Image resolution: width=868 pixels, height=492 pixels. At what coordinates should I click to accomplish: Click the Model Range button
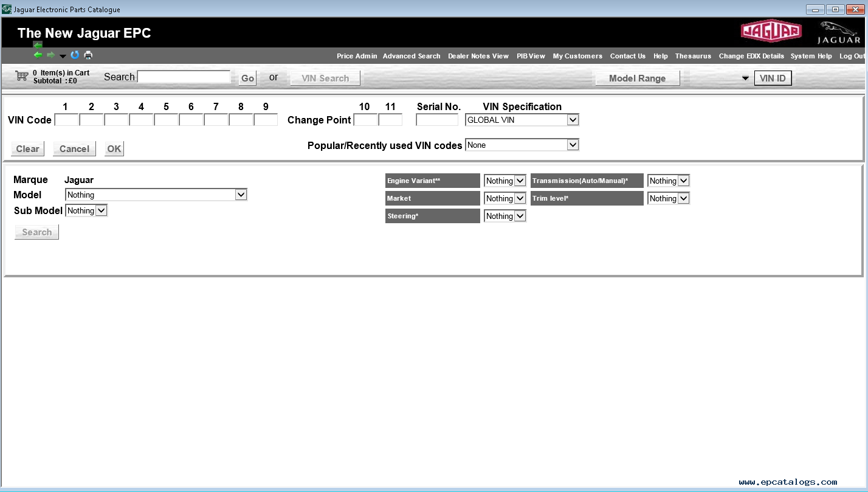[x=637, y=78]
